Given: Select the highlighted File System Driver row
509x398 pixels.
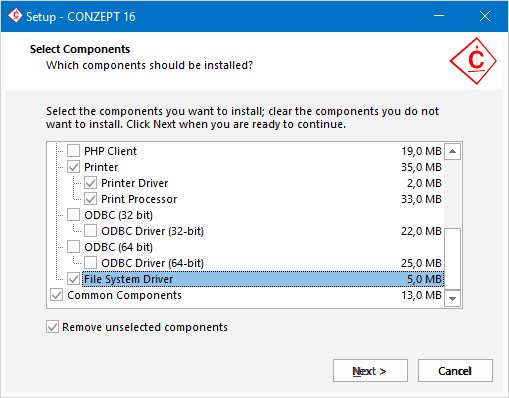Looking at the screenshot, I should pos(263,279).
